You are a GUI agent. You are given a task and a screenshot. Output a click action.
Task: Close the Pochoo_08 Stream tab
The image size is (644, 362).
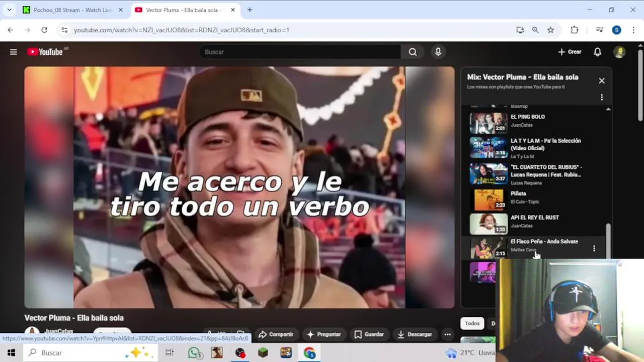click(121, 10)
